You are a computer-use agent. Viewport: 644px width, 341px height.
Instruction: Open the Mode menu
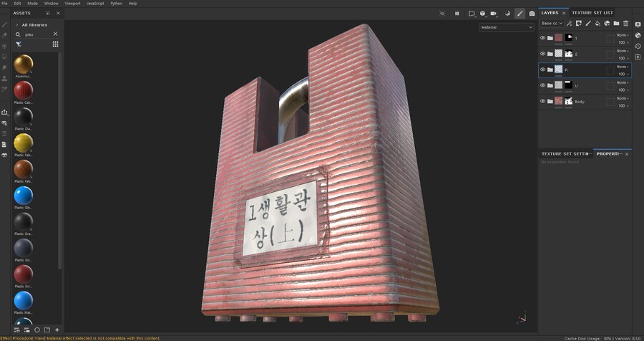[32, 4]
